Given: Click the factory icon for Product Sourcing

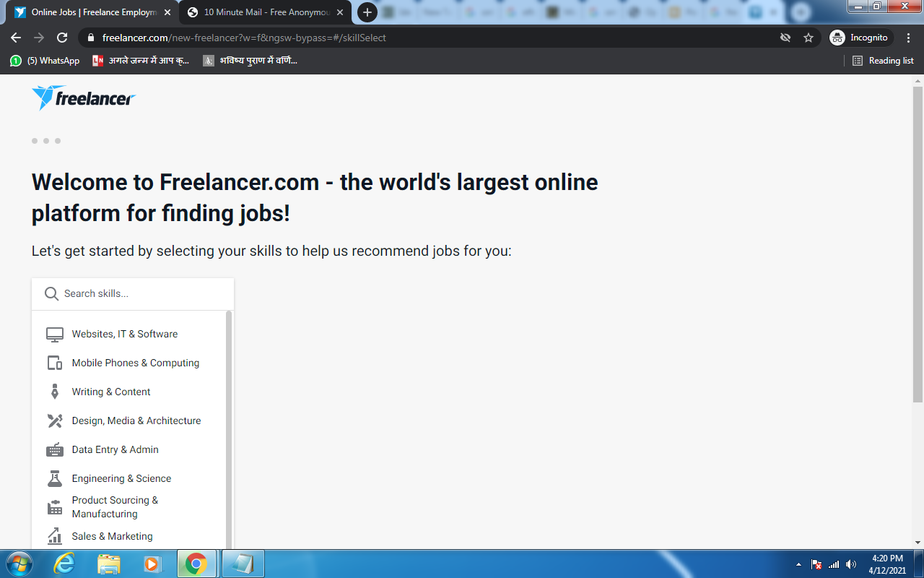Looking at the screenshot, I should (x=55, y=507).
